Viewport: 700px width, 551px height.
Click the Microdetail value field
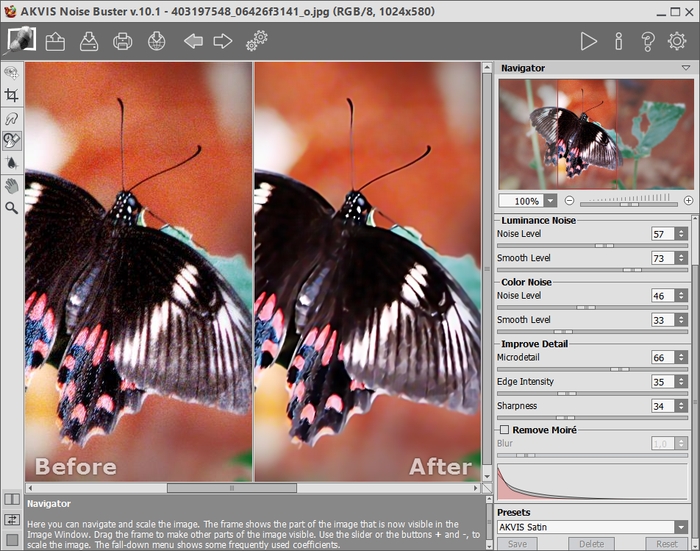[660, 358]
